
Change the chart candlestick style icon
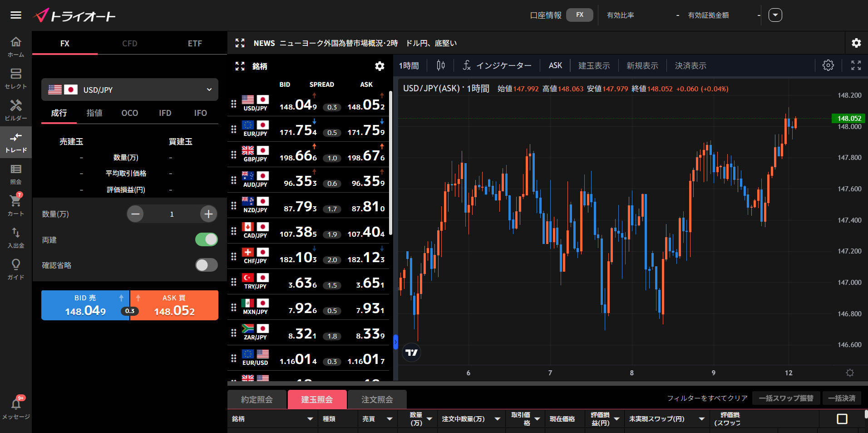pyautogui.click(x=440, y=65)
